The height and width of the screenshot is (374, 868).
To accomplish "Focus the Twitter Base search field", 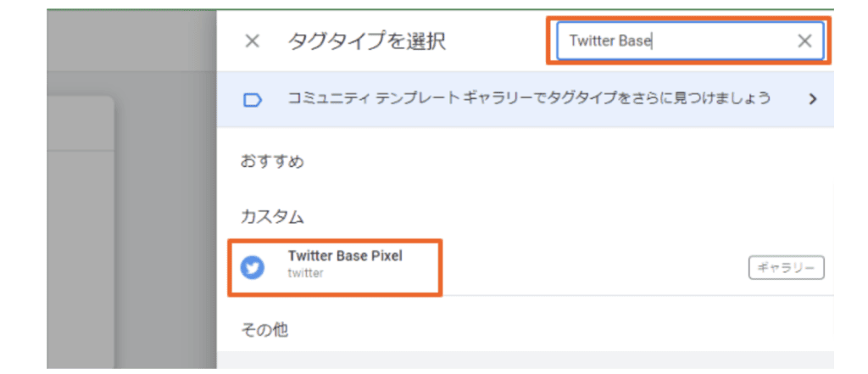I will 676,41.
